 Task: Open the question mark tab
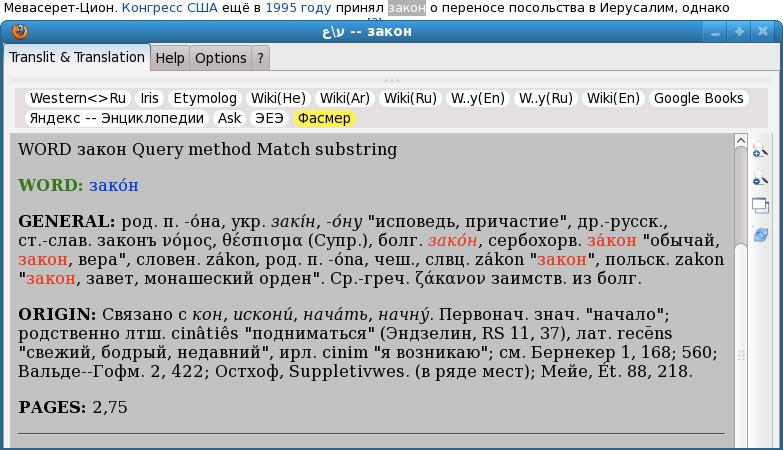(x=261, y=58)
